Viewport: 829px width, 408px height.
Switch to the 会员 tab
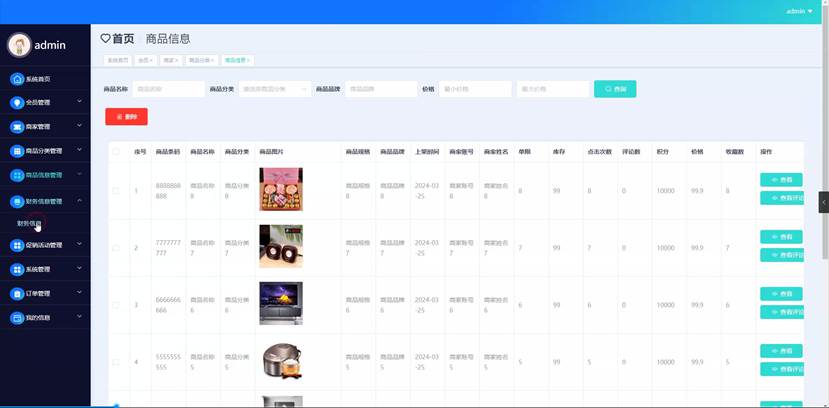coord(145,60)
